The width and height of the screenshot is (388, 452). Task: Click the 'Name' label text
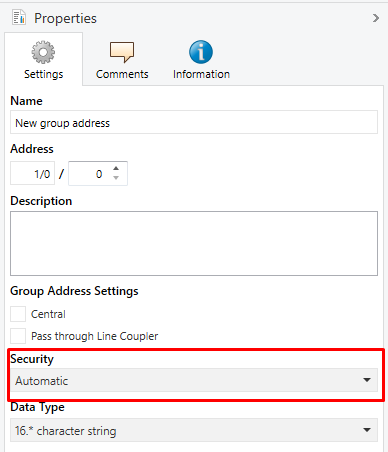point(26,101)
